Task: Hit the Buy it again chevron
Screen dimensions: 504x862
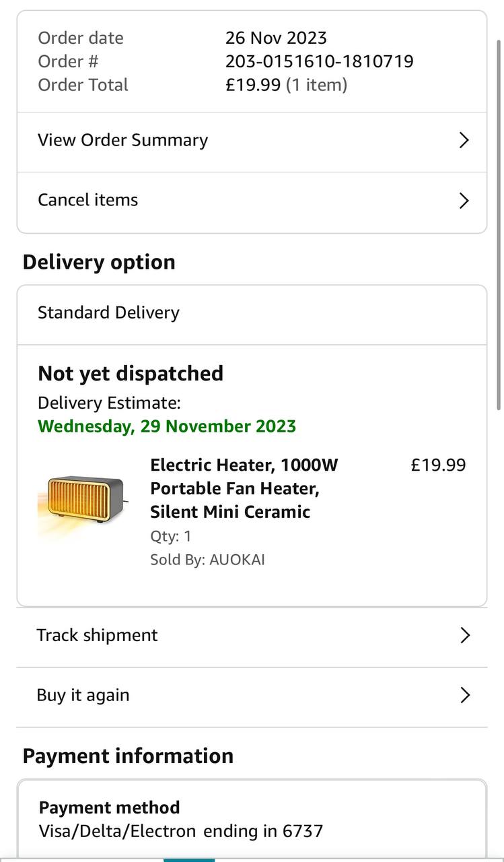Action: 464,695
